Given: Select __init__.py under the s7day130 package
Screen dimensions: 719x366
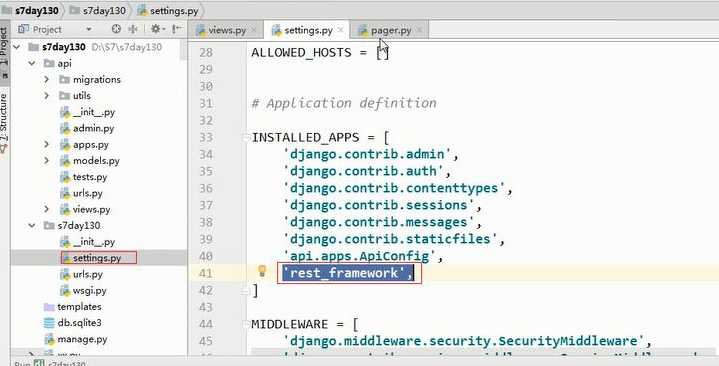Looking at the screenshot, I should pos(94,242).
